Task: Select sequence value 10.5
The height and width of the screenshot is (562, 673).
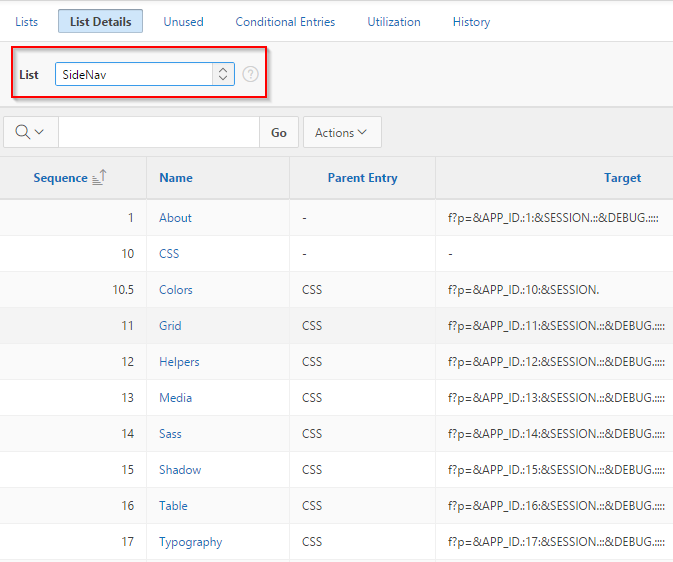Action: pyautogui.click(x=123, y=290)
